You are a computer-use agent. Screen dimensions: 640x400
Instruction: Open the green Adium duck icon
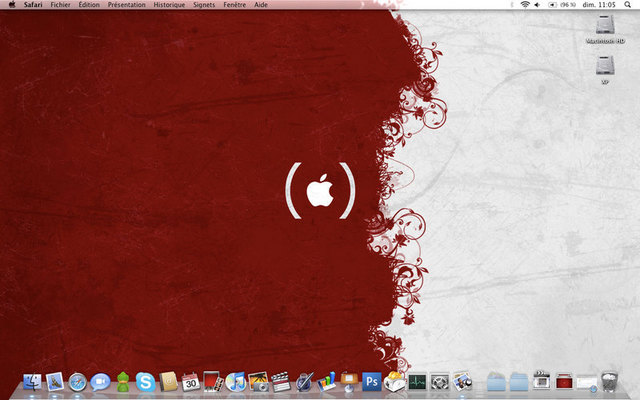[123, 382]
